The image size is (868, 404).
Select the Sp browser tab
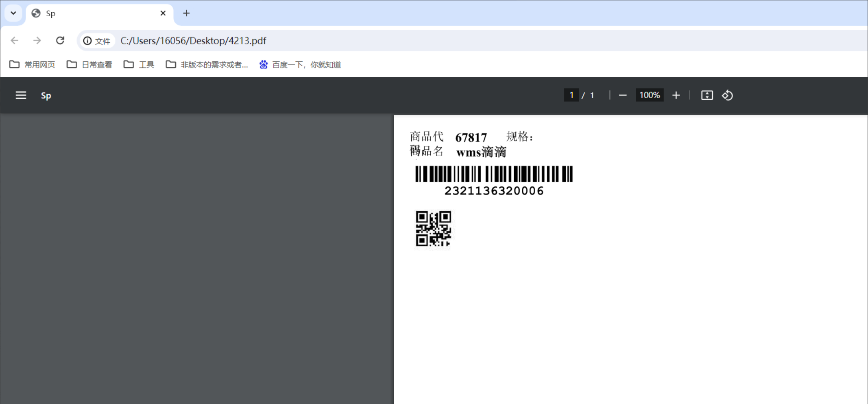[x=99, y=13]
